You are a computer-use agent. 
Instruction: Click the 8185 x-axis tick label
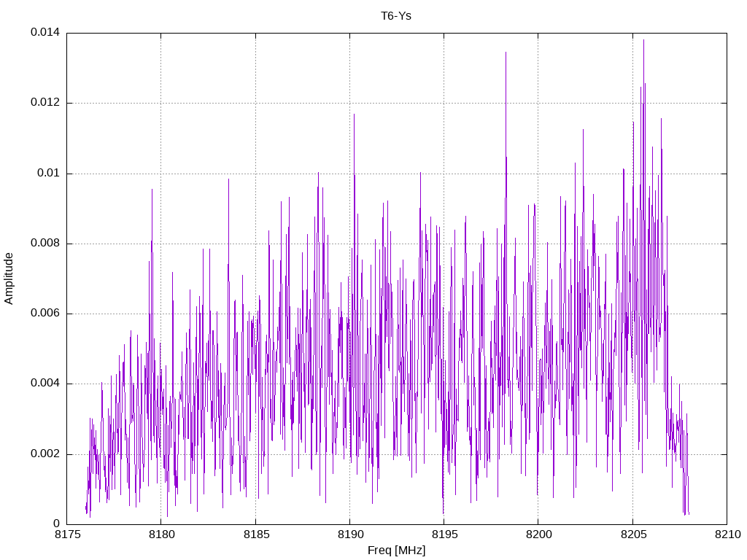(x=256, y=534)
